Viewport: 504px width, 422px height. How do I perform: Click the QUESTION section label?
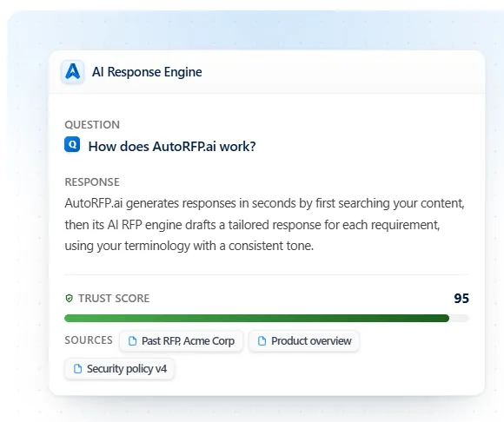(92, 125)
